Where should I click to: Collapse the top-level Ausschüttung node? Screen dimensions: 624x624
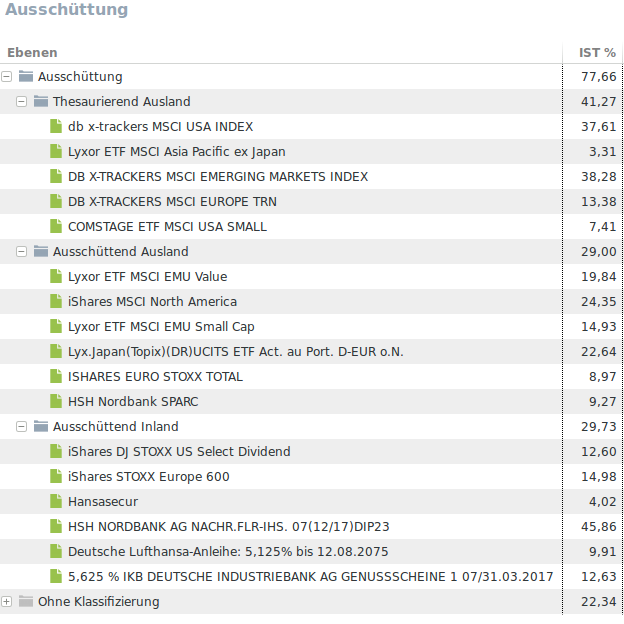coord(6,77)
